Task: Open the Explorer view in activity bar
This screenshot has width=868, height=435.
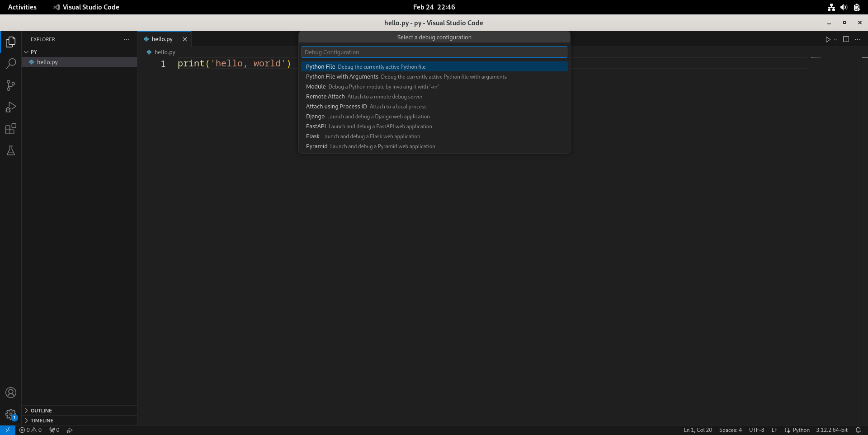Action: [11, 42]
